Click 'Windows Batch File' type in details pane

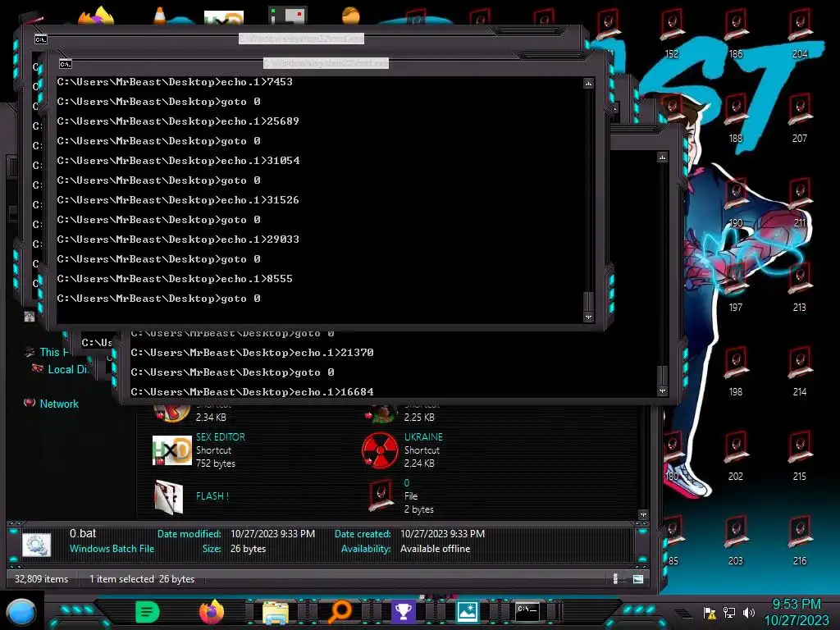(112, 549)
